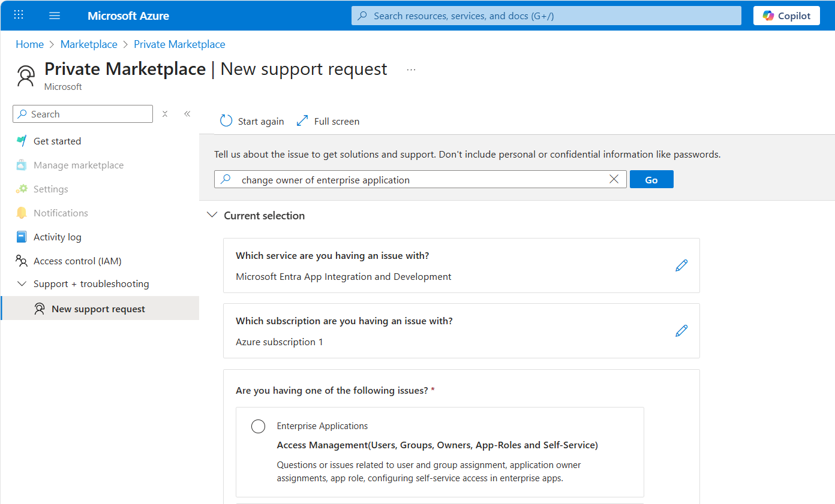Select the Enterprise Applications Access Management radio button
The width and height of the screenshot is (835, 504).
pyautogui.click(x=258, y=426)
